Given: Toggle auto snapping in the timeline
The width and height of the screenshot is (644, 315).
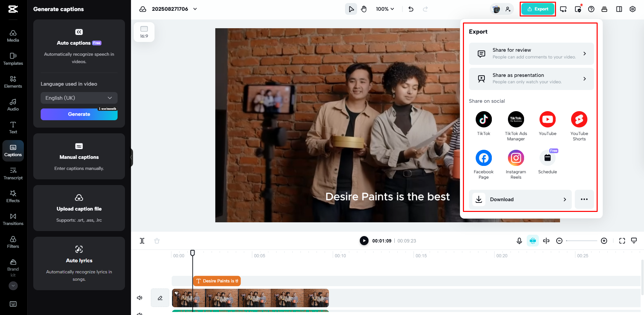Looking at the screenshot, I should point(533,241).
